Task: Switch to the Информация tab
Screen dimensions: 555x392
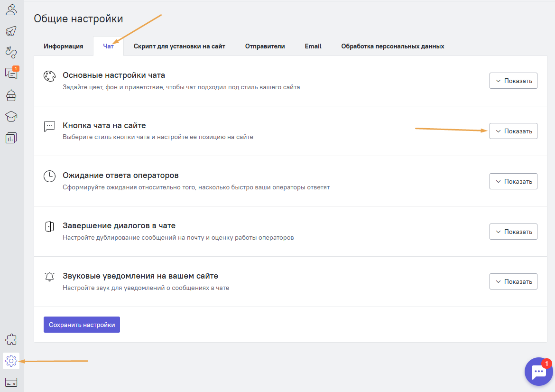Action: point(64,47)
